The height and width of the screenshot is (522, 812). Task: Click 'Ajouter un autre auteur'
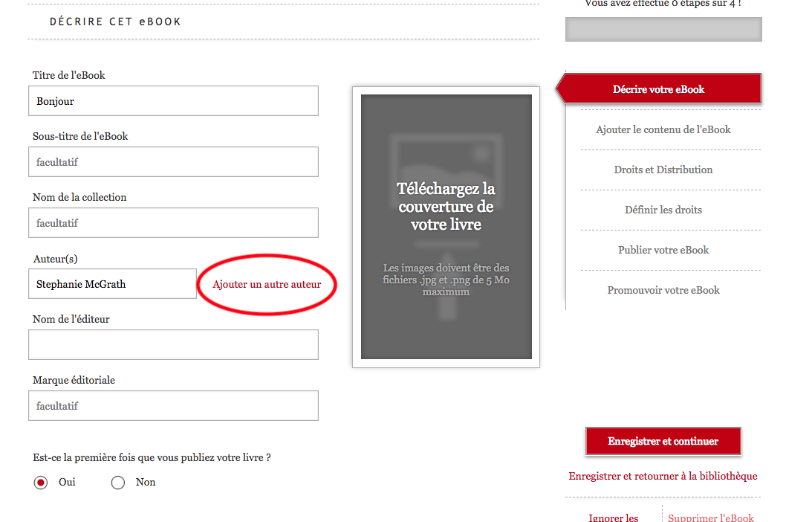tap(266, 284)
